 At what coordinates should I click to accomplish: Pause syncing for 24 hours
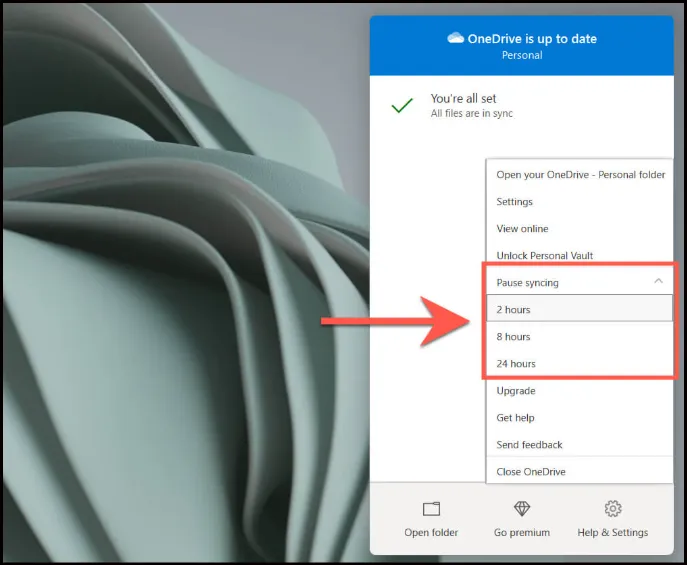click(x=580, y=364)
